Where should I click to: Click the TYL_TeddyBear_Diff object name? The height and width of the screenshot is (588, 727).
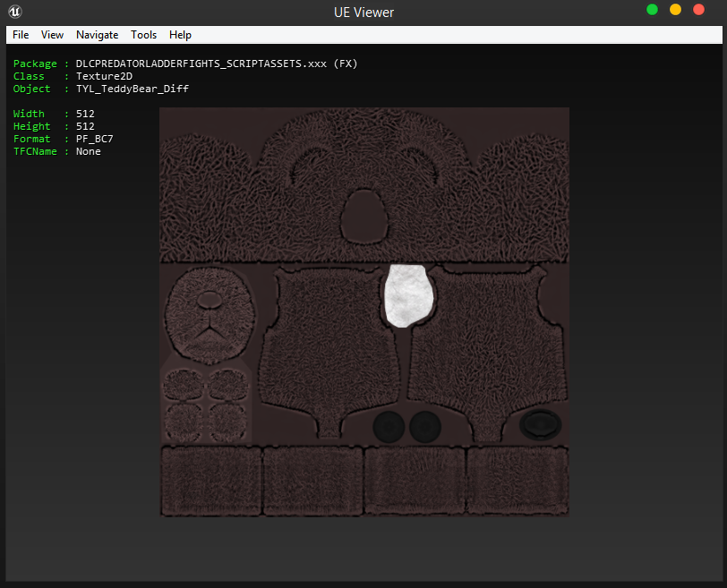pos(132,89)
